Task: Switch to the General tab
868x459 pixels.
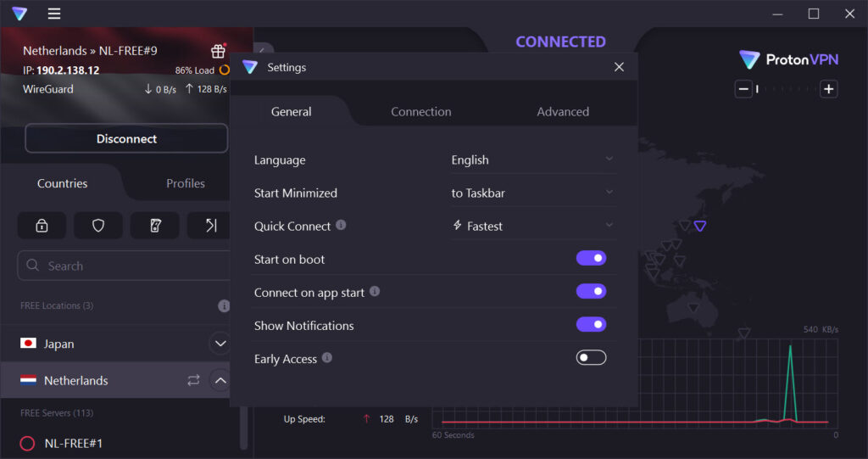Action: click(292, 111)
